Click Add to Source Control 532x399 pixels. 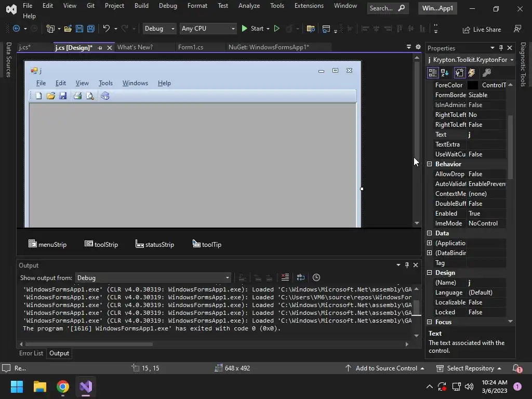[x=385, y=368]
